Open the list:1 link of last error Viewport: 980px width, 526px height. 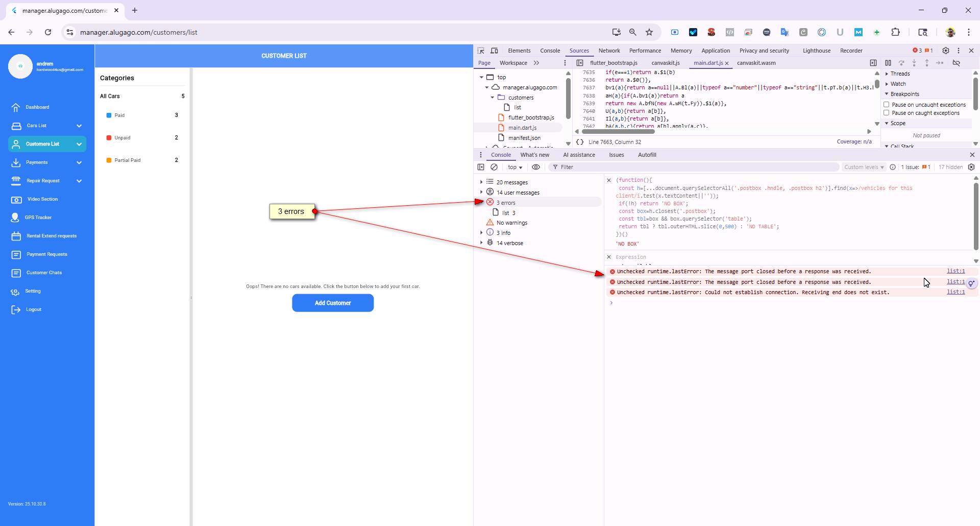point(955,292)
